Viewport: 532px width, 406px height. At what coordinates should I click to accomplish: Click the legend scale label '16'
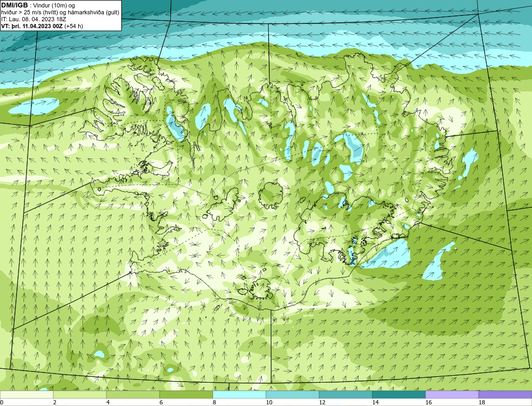[x=428, y=402]
